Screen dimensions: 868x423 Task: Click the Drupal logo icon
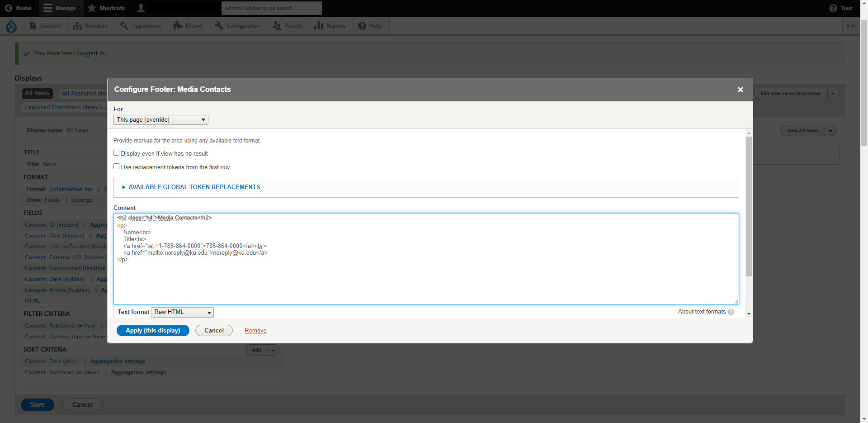coord(11,26)
